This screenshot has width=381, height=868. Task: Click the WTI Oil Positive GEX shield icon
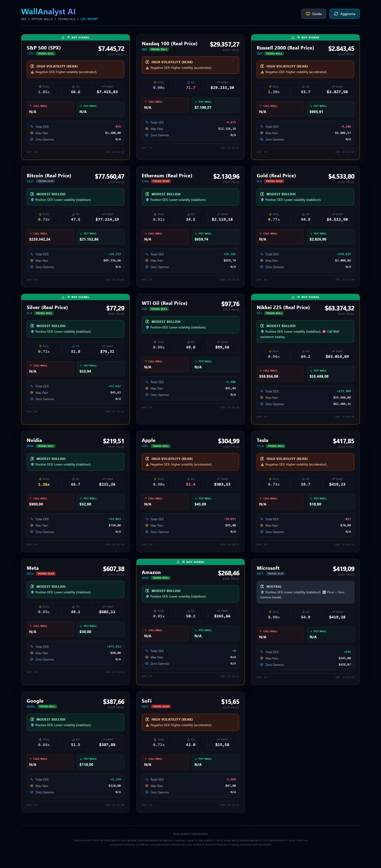[147, 327]
